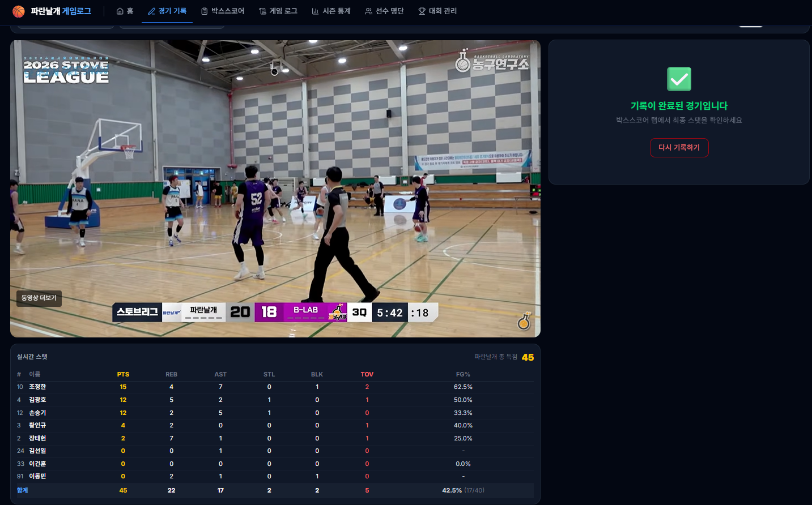Click the 파란날개 게임로그 brand title
The width and height of the screenshot is (812, 505).
click(x=61, y=11)
